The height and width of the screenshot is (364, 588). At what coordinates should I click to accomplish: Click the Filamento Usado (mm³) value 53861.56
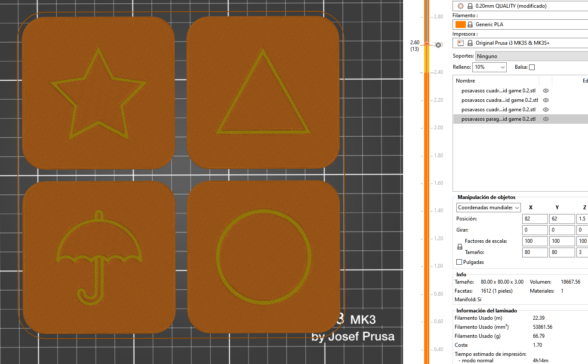542,327
